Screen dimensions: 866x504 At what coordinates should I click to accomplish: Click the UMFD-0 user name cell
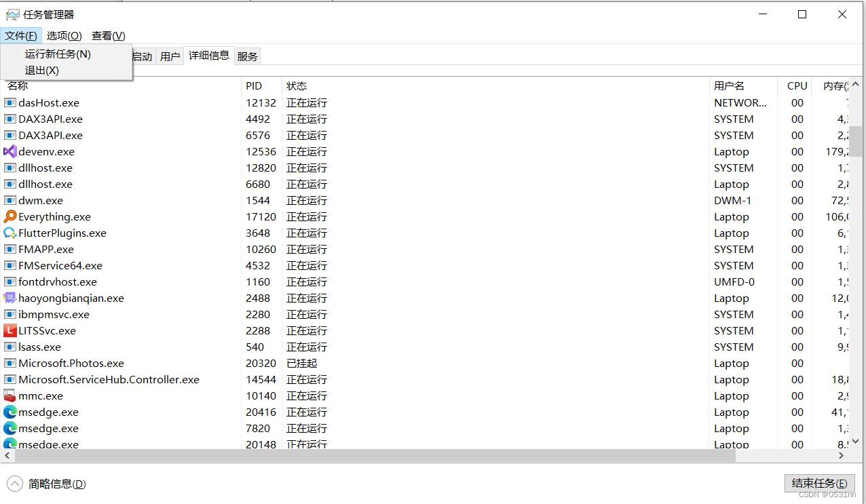734,282
